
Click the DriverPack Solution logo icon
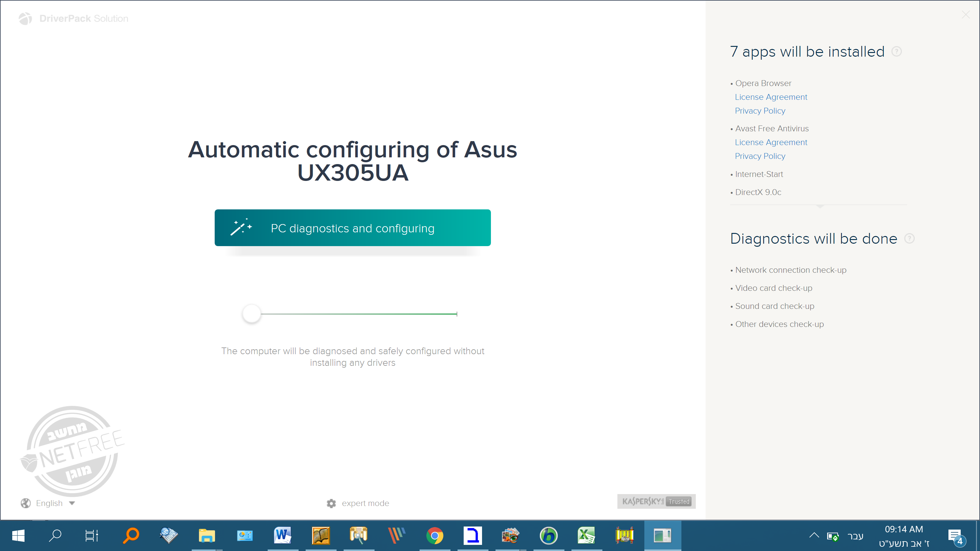coord(25,18)
